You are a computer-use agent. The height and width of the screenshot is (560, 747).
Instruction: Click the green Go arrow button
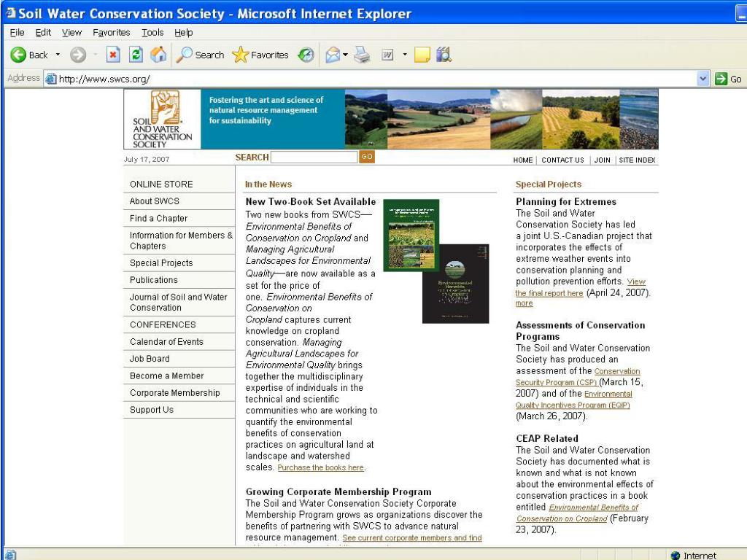click(x=721, y=79)
